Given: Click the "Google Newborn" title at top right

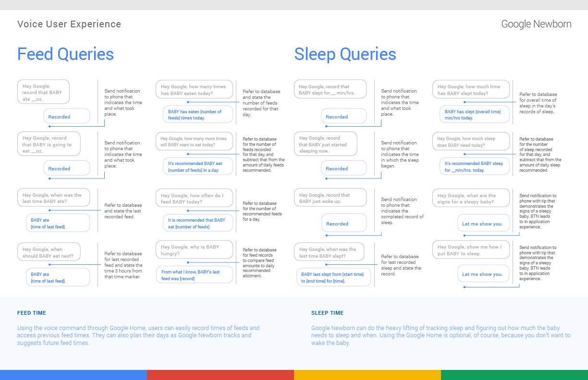Looking at the screenshot, I should coord(536,24).
